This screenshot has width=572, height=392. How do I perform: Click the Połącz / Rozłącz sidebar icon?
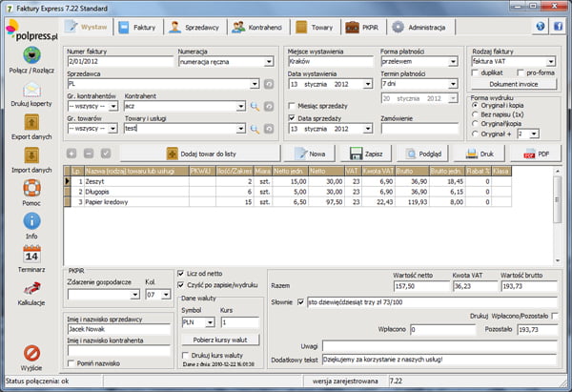[x=31, y=60]
